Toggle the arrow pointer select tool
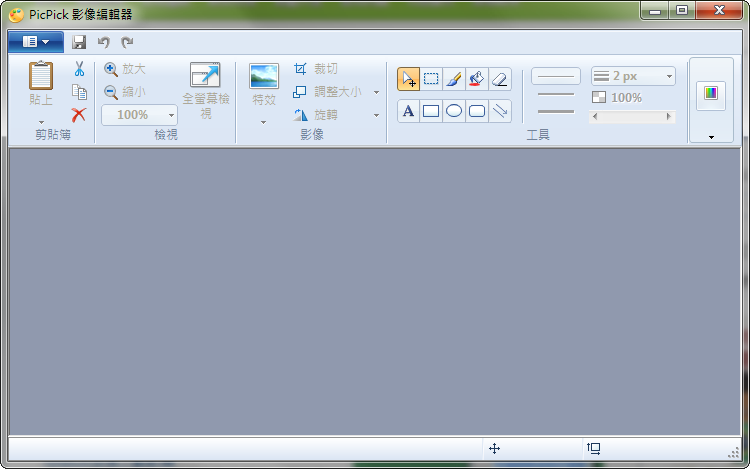This screenshot has width=750, height=469. coord(408,79)
